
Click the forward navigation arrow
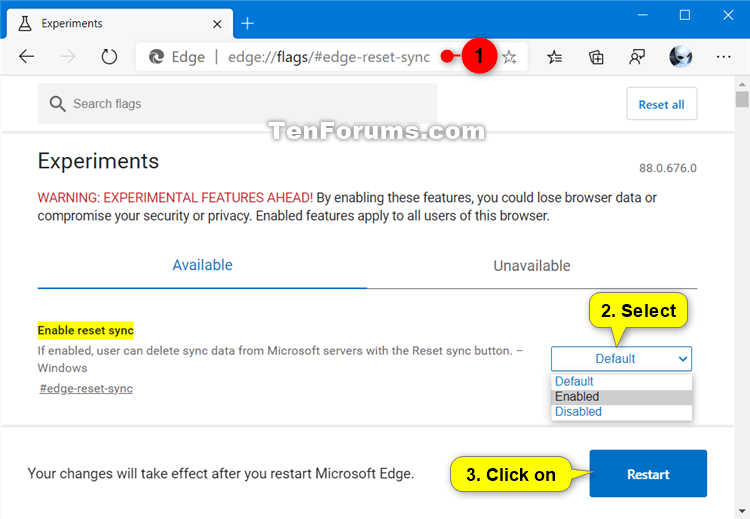tap(68, 57)
